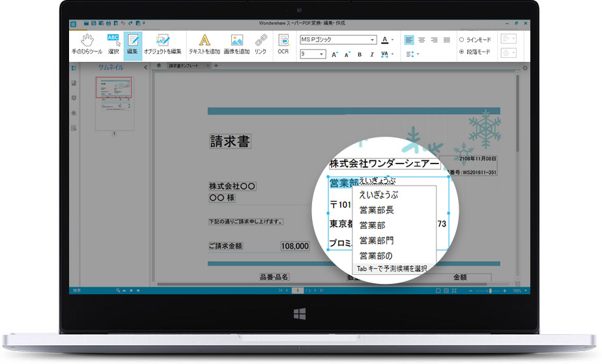Screen dimensions: 602x364
Task: Zoom in with plus button
Action: pyautogui.click(x=504, y=291)
